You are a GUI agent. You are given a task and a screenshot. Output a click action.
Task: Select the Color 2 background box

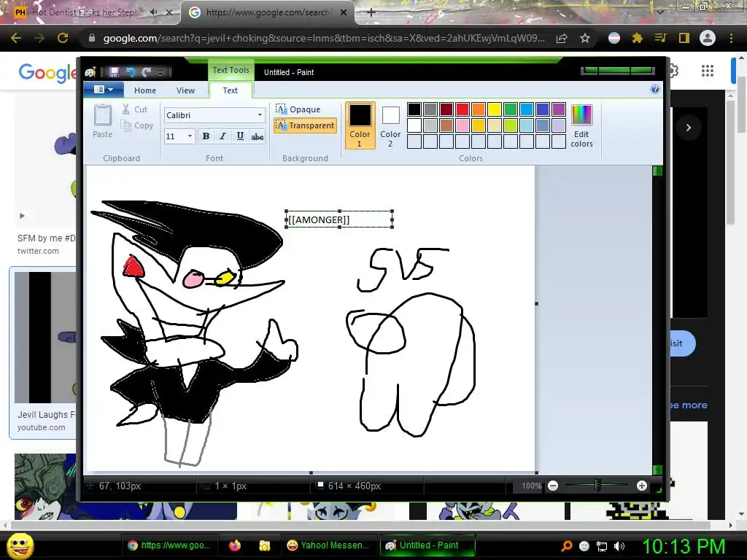pos(390,125)
